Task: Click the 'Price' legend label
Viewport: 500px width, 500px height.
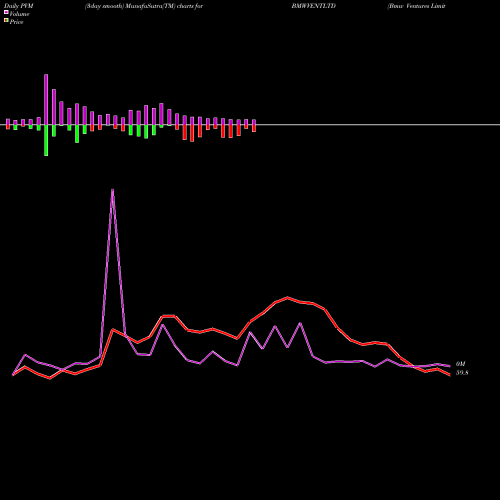Action: pyautogui.click(x=16, y=22)
